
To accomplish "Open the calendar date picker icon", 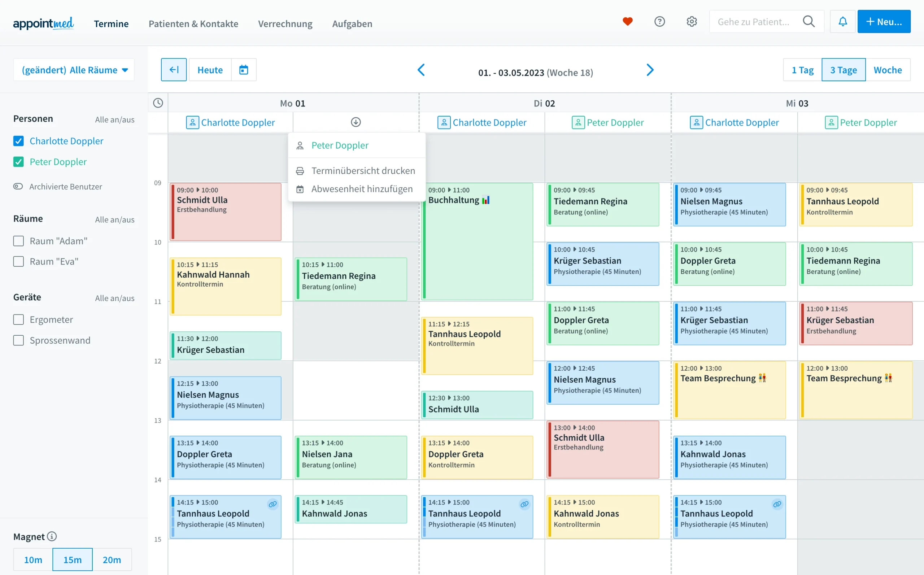I will pos(244,70).
